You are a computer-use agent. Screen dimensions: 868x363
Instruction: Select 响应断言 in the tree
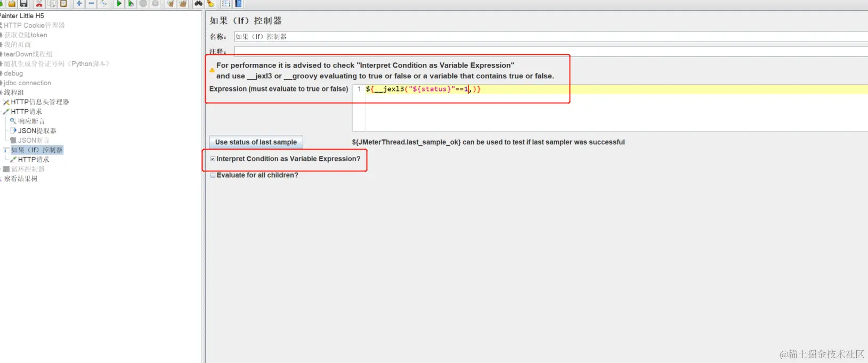pos(31,121)
